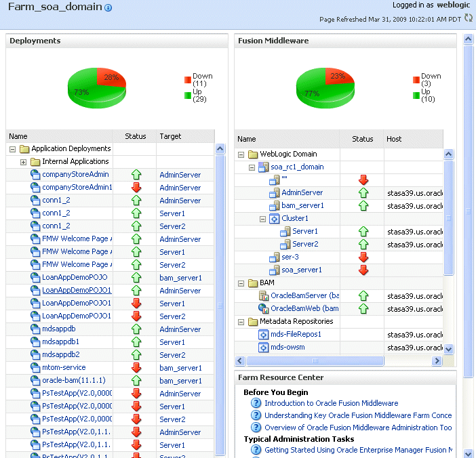Open the soa_server1 link
Viewport: 476px width, 458px height.
pos(302,270)
